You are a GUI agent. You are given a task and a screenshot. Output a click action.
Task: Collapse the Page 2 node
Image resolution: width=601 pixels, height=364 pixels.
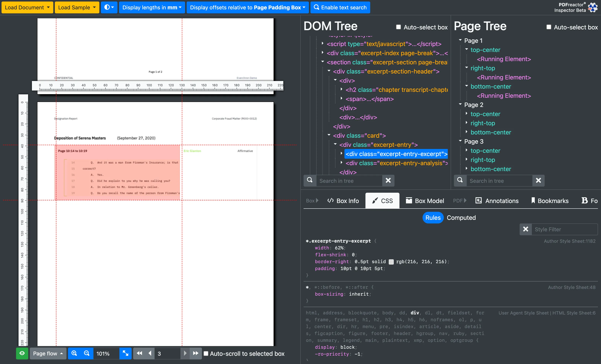tap(460, 104)
